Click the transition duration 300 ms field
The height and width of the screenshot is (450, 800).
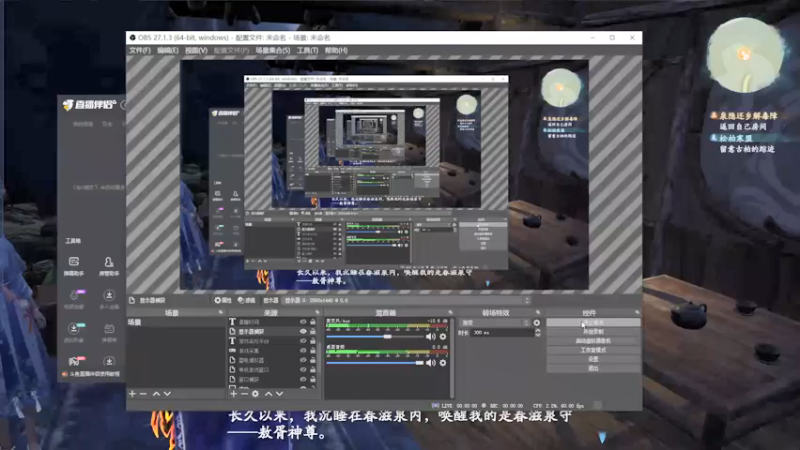pyautogui.click(x=502, y=333)
